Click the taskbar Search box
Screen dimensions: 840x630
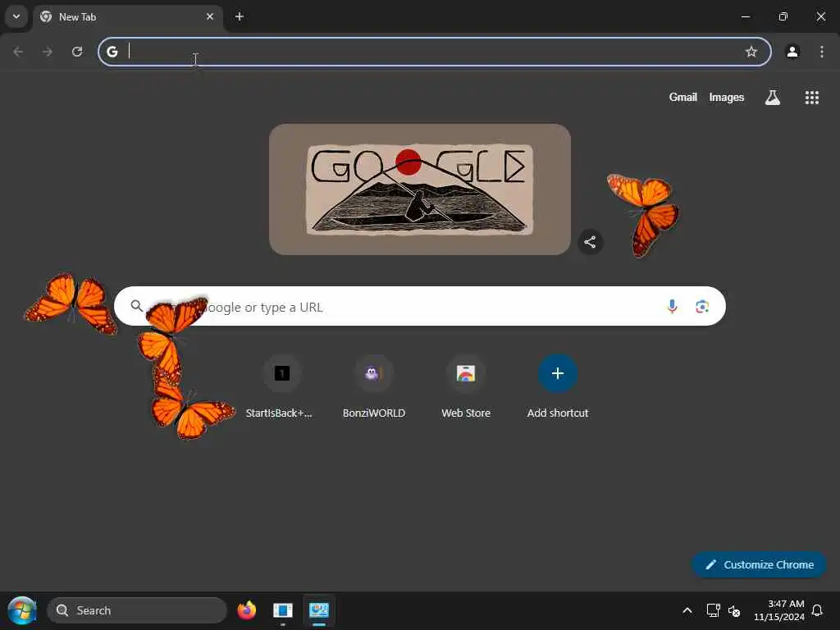point(137,610)
